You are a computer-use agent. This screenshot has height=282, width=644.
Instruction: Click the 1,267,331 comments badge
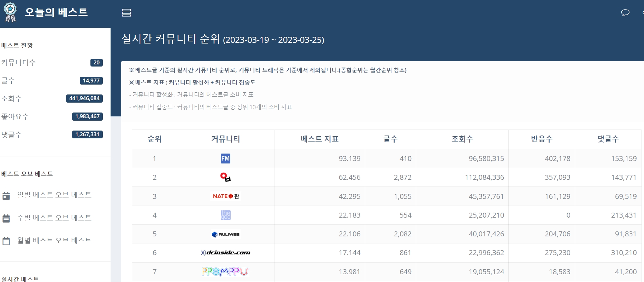[87, 134]
